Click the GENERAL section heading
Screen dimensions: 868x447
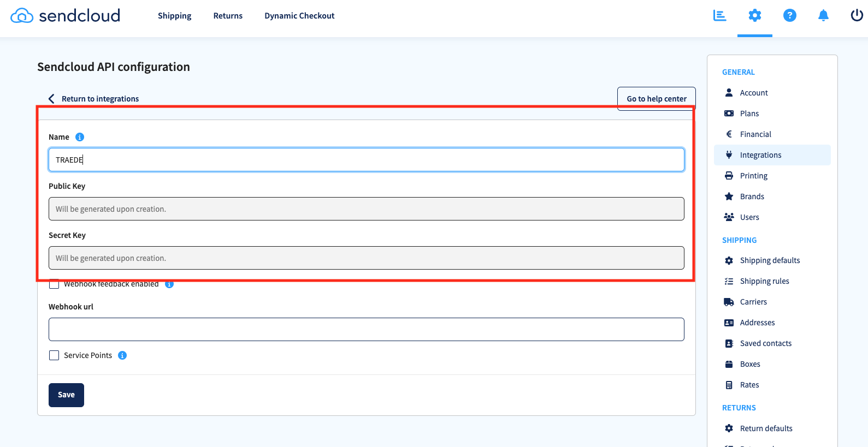coord(739,72)
